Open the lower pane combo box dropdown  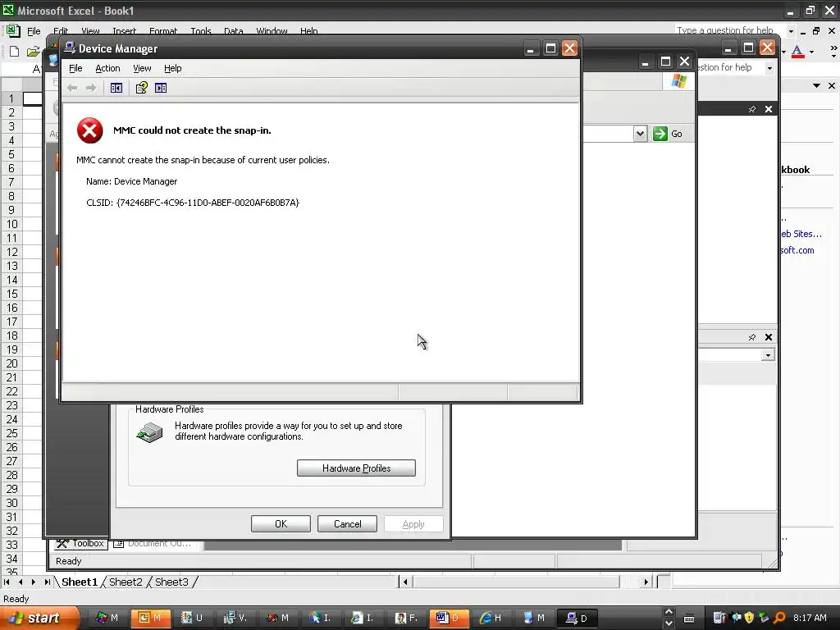click(x=768, y=355)
